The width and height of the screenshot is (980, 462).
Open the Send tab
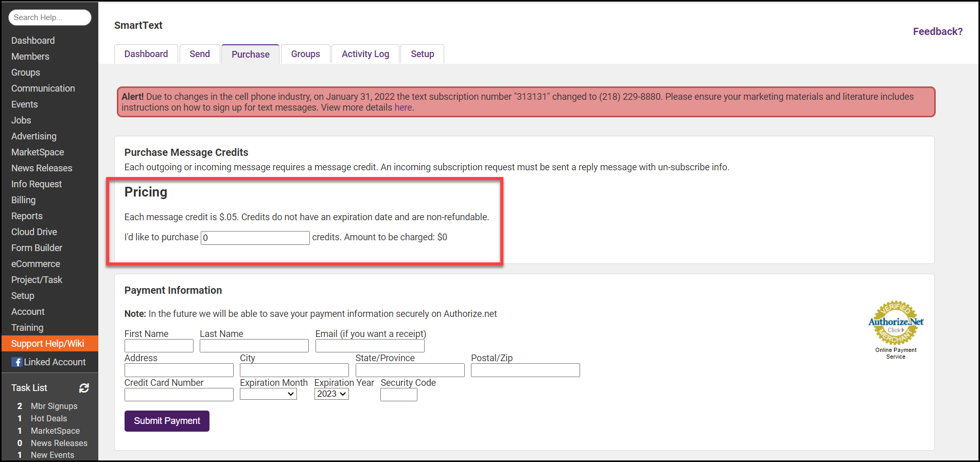[199, 54]
